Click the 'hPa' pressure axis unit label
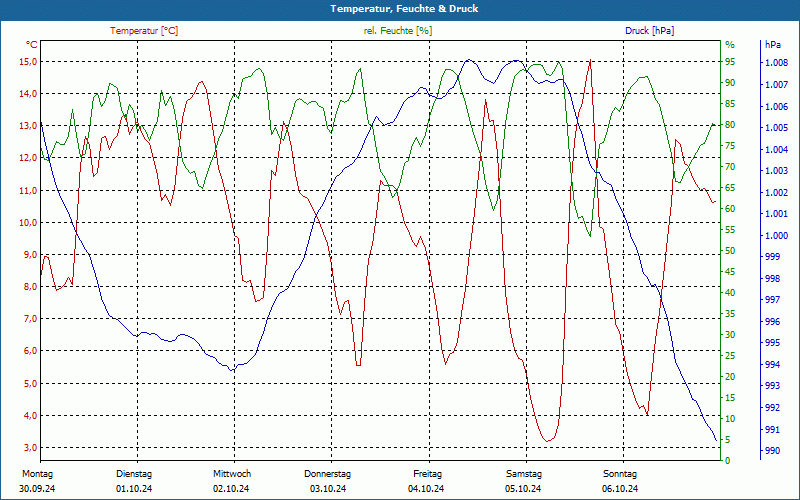Screen dimensions: 800x500 772,44
